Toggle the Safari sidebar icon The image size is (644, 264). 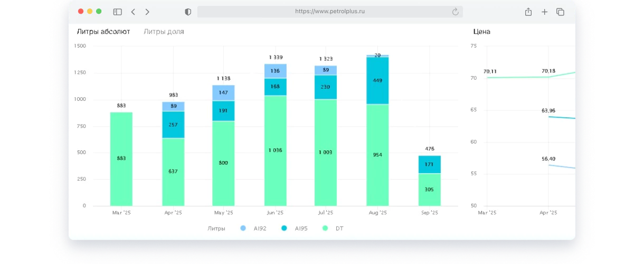(117, 12)
